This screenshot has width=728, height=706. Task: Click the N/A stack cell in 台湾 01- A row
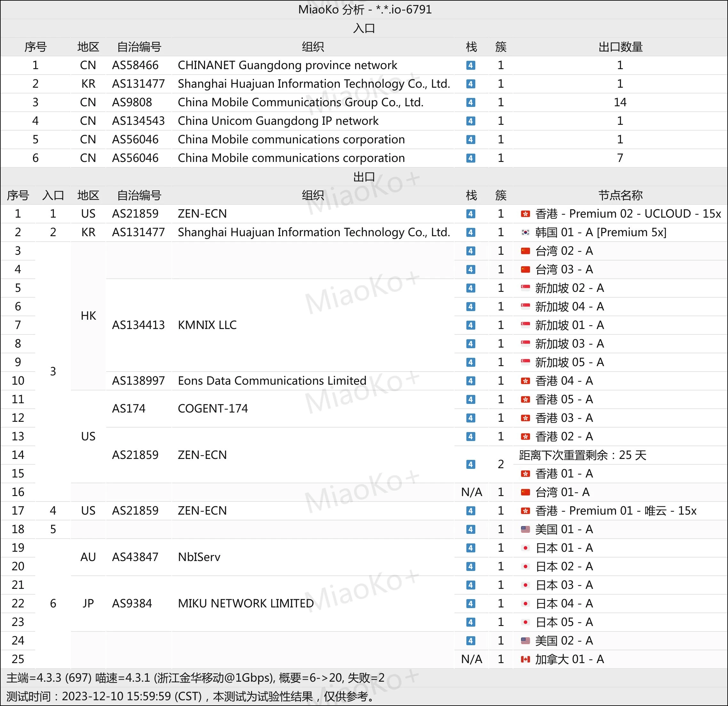[471, 492]
